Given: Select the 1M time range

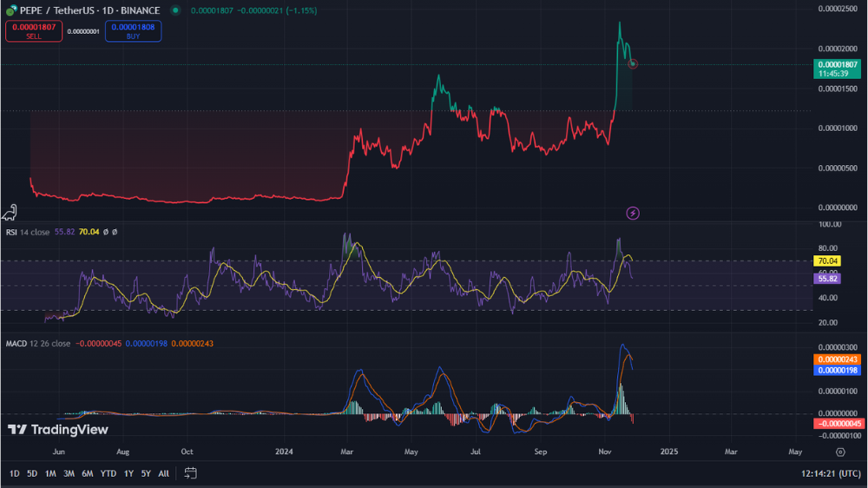Looking at the screenshot, I should (x=50, y=473).
